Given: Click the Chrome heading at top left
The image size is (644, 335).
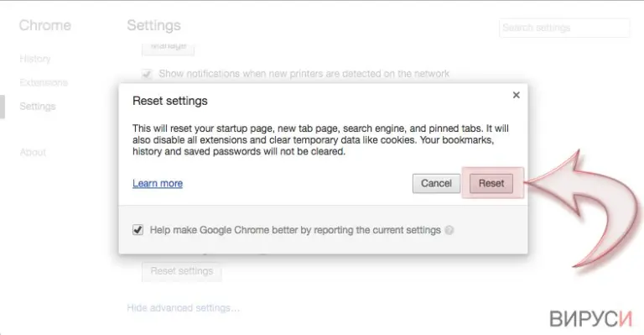Looking at the screenshot, I should tap(45, 25).
